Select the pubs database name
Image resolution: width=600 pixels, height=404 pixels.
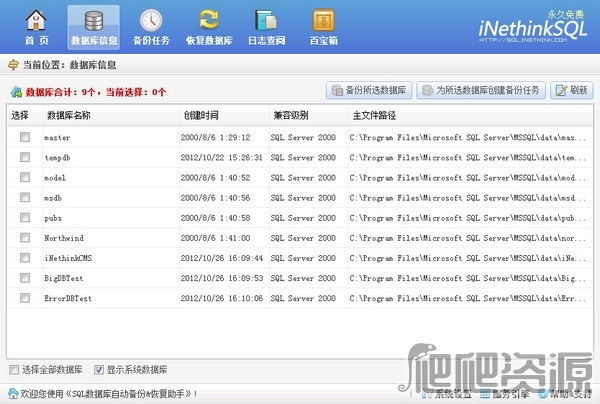click(x=53, y=218)
